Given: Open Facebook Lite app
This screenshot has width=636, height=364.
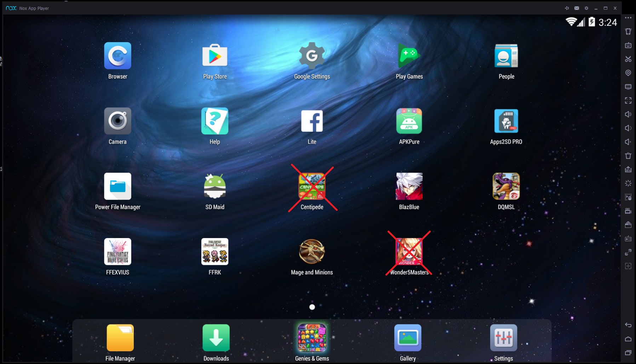Looking at the screenshot, I should tap(312, 121).
